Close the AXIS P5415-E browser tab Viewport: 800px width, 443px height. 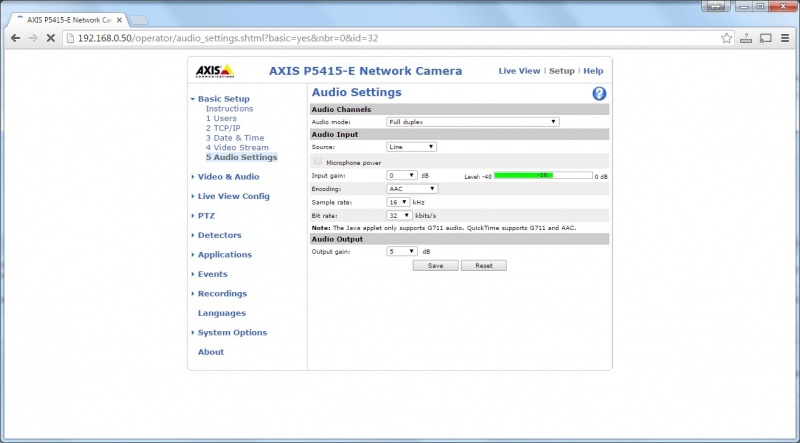[x=119, y=20]
